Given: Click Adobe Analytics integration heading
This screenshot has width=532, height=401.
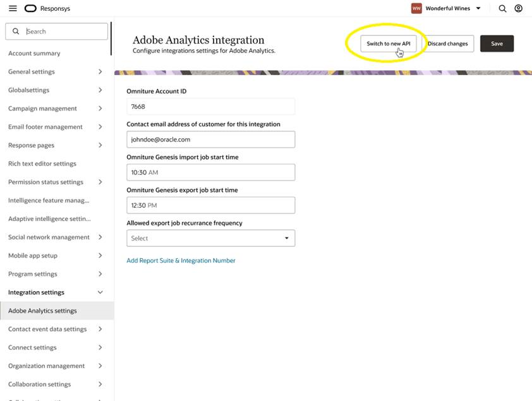Looking at the screenshot, I should coord(198,40).
